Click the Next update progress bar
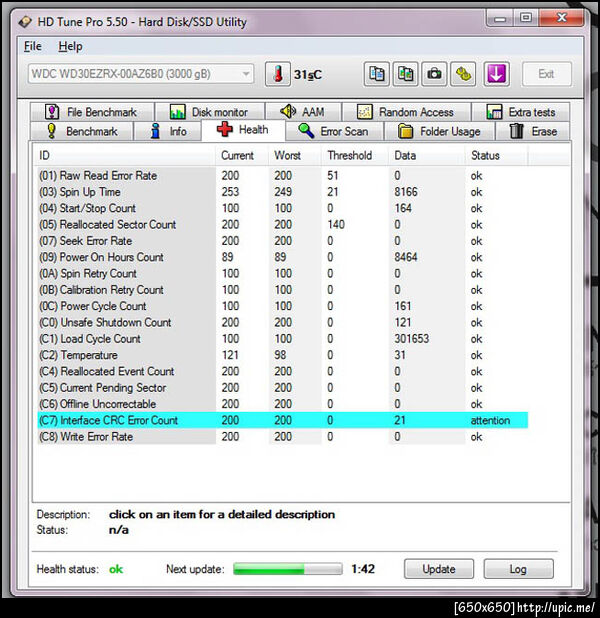 pos(287,569)
